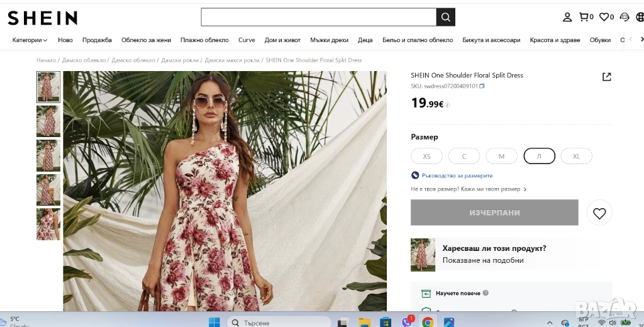Open Photos app in taskbar
The image size is (644, 327).
tap(448, 323)
